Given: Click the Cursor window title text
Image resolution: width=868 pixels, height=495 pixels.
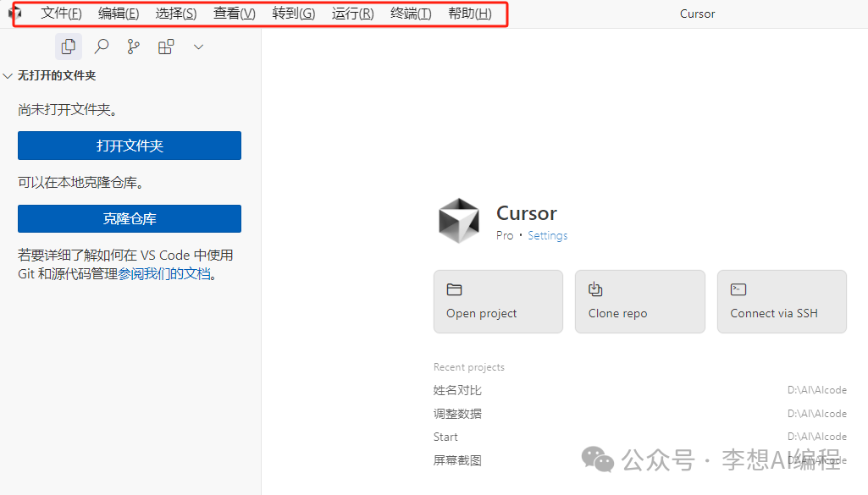Looking at the screenshot, I should click(x=698, y=14).
